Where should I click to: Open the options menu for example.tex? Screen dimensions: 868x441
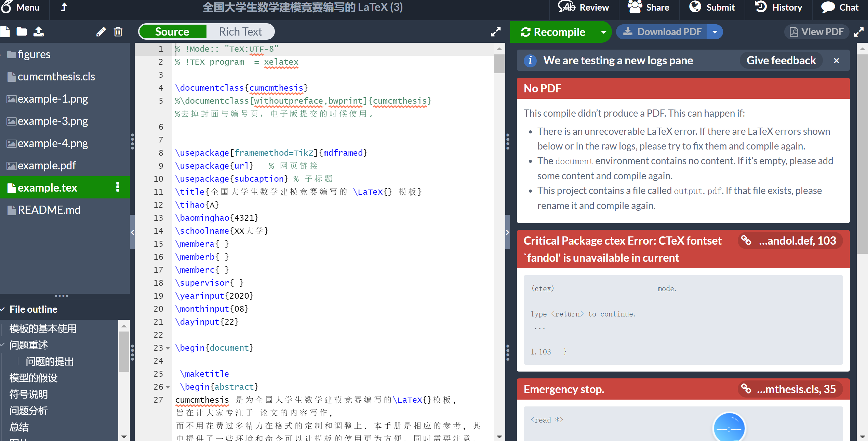118,187
